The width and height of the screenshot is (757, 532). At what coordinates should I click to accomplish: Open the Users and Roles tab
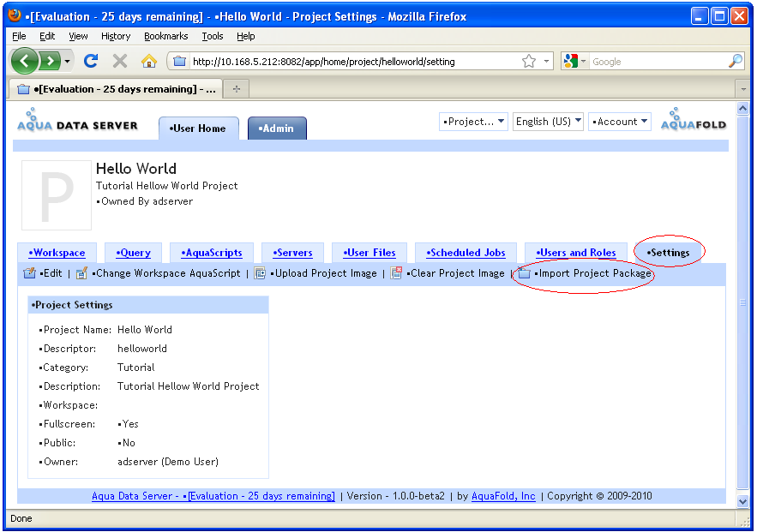pos(576,253)
